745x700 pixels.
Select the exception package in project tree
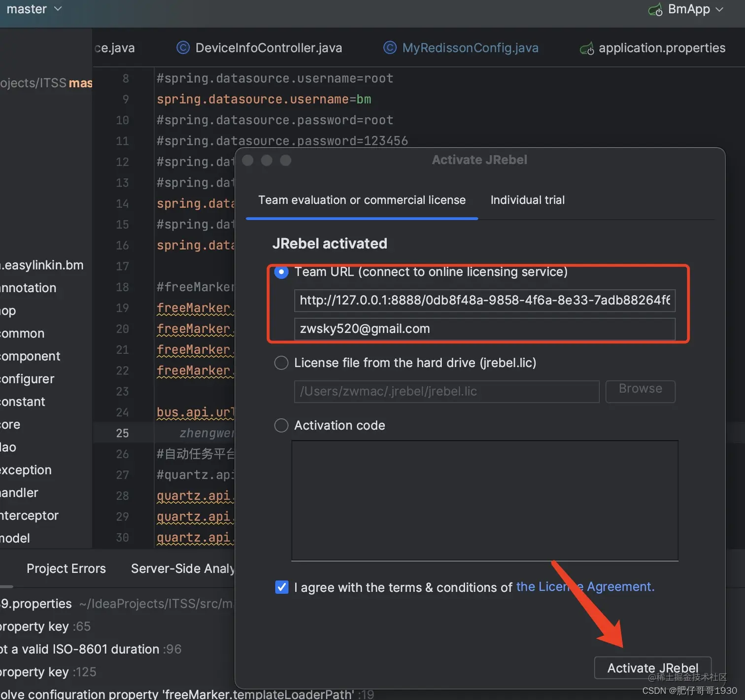coord(26,470)
